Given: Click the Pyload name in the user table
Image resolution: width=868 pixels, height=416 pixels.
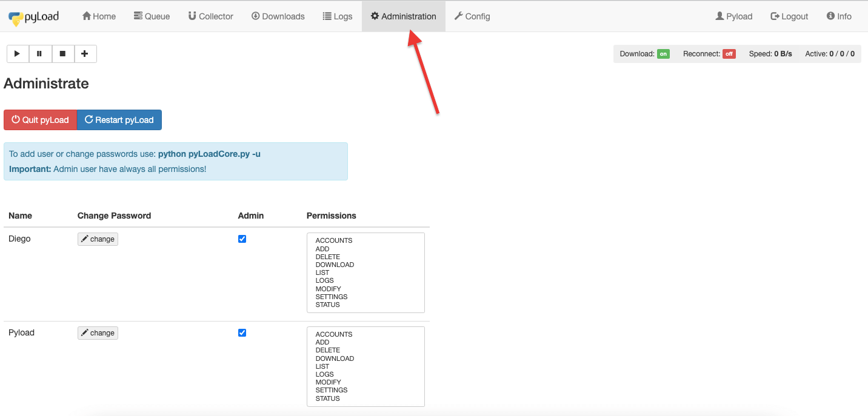Looking at the screenshot, I should [21, 332].
